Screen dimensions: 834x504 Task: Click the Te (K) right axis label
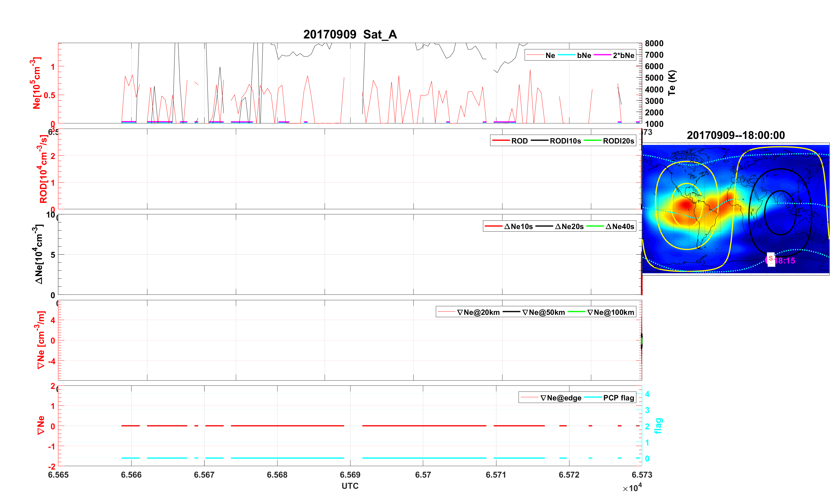click(672, 83)
